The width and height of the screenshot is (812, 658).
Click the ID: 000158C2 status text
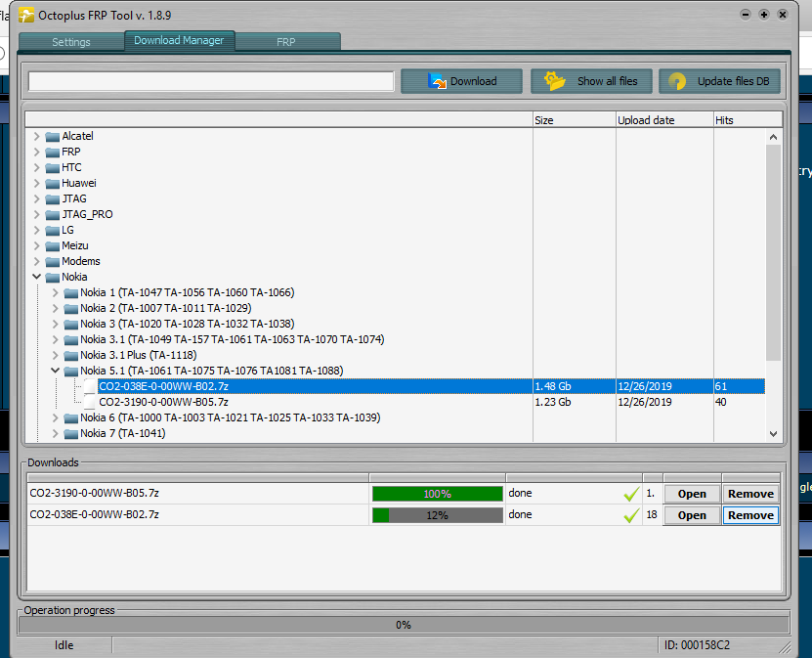click(697, 645)
